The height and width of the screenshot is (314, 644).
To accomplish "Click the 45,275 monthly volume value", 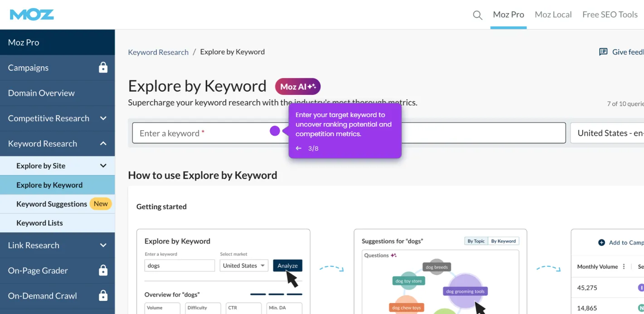I will click(x=587, y=288).
